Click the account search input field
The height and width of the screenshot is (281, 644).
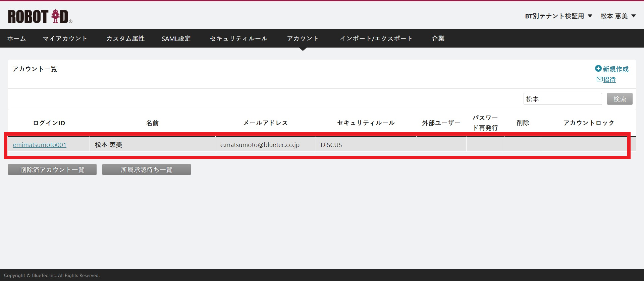click(562, 99)
